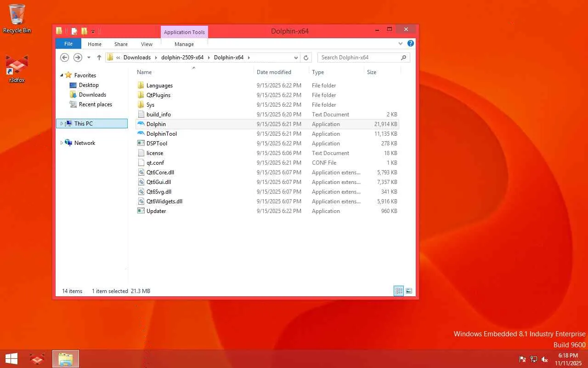
Task: Click the "CONF File" type cell
Action: [x=324, y=163]
